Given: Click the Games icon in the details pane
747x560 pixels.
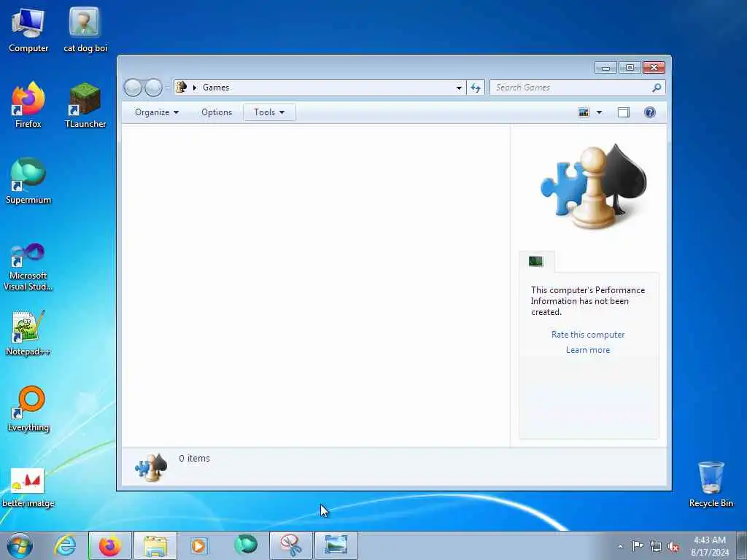Looking at the screenshot, I should pyautogui.click(x=151, y=467).
